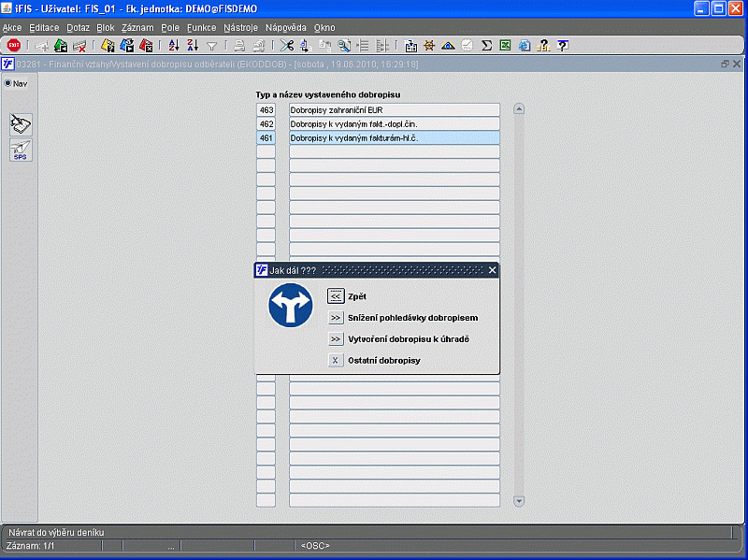The width and height of the screenshot is (748, 560).
Task: Choose Snížení pohledávky dobropisem button
Action: point(336,318)
